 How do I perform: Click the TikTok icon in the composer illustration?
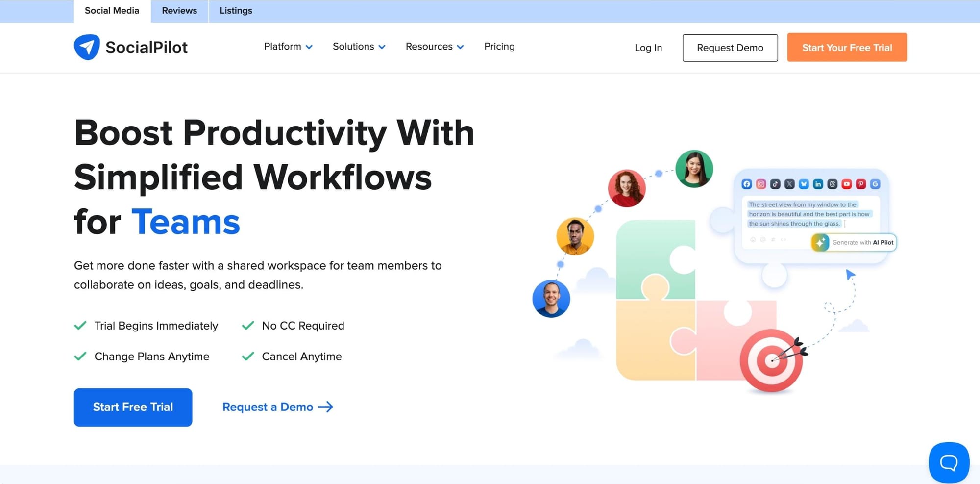pos(775,184)
